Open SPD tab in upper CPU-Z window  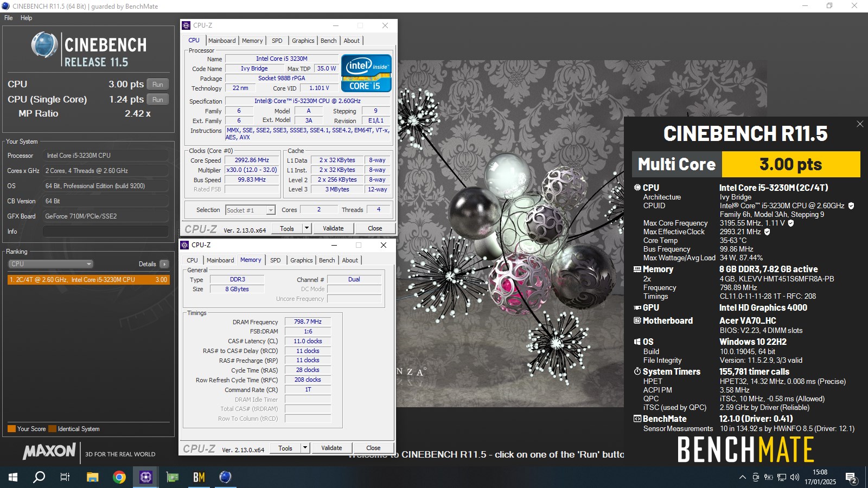pos(277,41)
